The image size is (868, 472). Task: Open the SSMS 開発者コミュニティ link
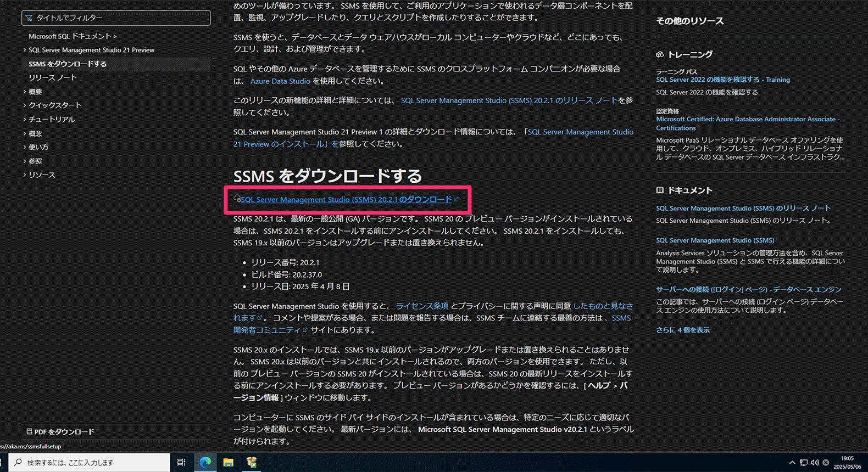[266, 330]
